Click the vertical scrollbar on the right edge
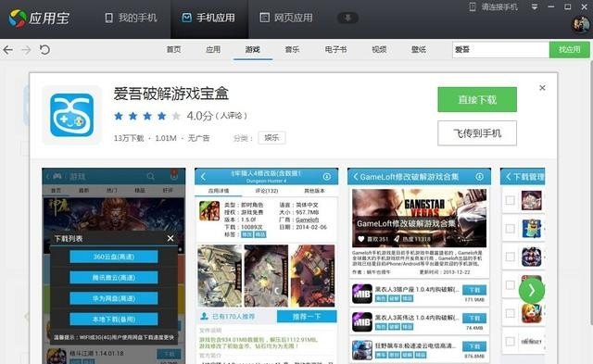593x364 pixels. click(591, 193)
